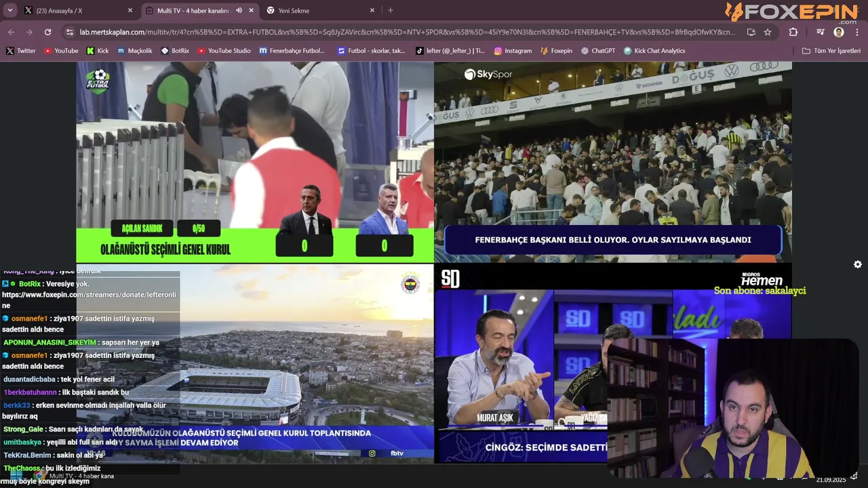Open the Twitter bookmark
The height and width of the screenshot is (488, 868).
coord(21,51)
